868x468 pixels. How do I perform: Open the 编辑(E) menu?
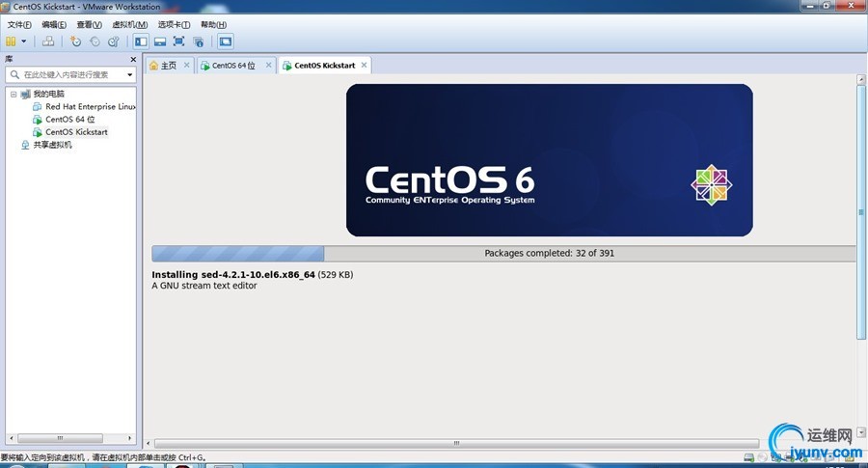[54, 24]
